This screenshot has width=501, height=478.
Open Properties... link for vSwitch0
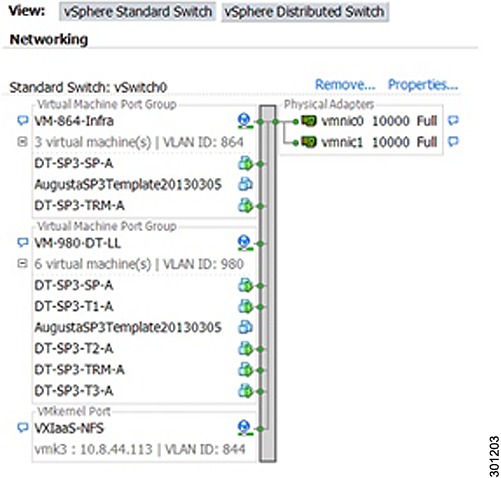[x=423, y=85]
